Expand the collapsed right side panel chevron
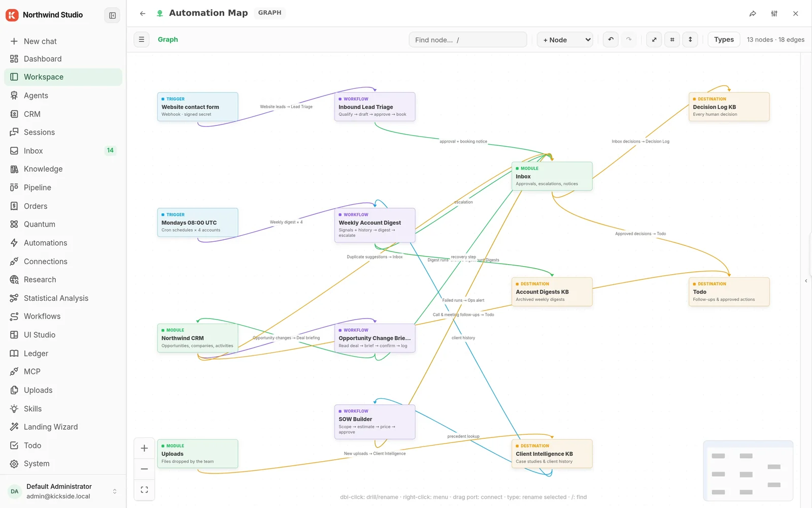 [806, 281]
